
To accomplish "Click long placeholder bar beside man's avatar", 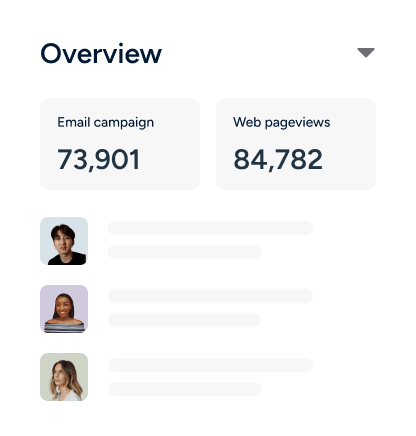I will coord(211,228).
